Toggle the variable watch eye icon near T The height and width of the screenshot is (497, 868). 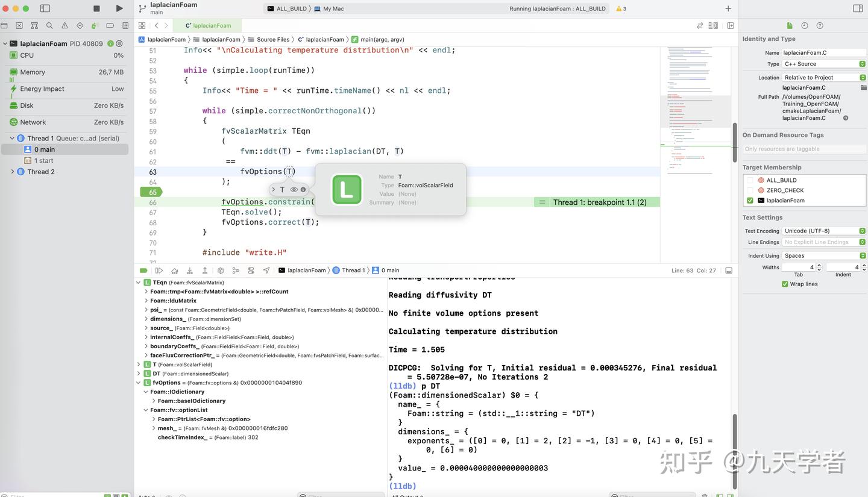(x=294, y=189)
